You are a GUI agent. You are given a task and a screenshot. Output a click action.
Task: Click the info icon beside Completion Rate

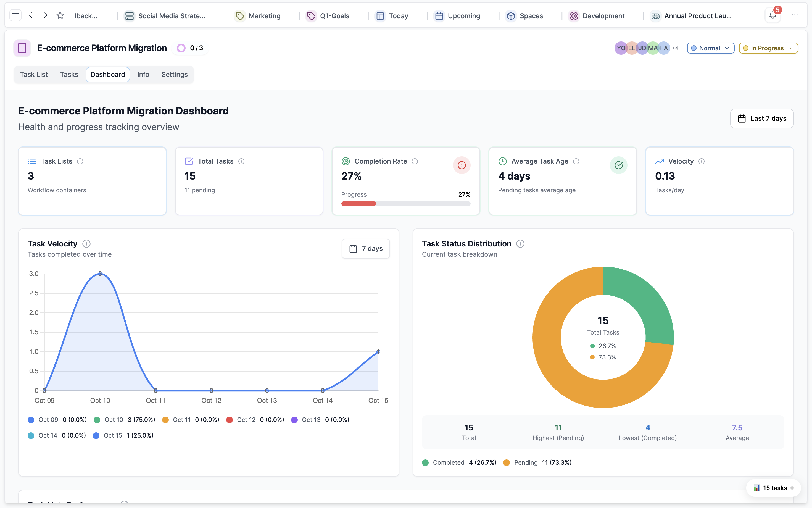coord(415,162)
